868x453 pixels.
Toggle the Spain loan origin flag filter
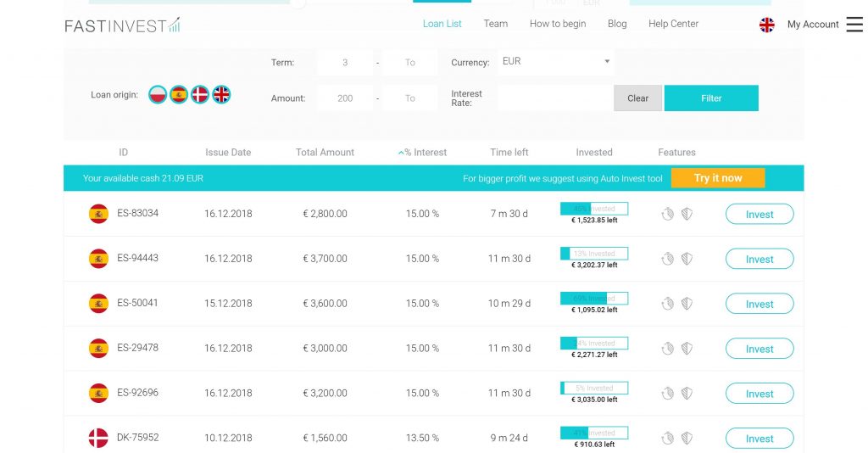(x=178, y=95)
